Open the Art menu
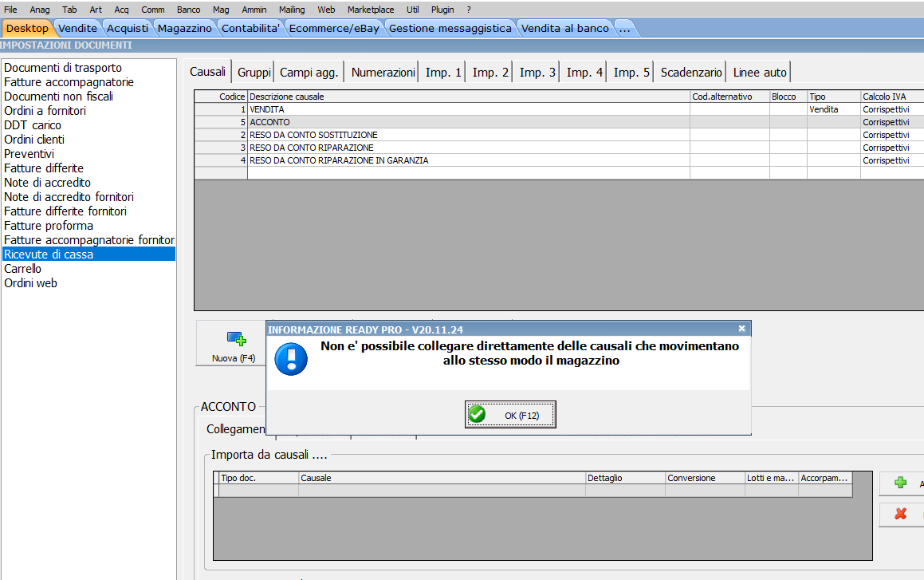This screenshot has height=580, width=924. pos(96,10)
